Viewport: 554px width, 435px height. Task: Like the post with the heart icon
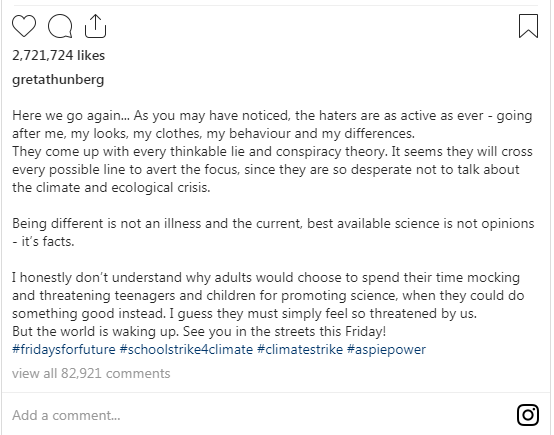[24, 26]
